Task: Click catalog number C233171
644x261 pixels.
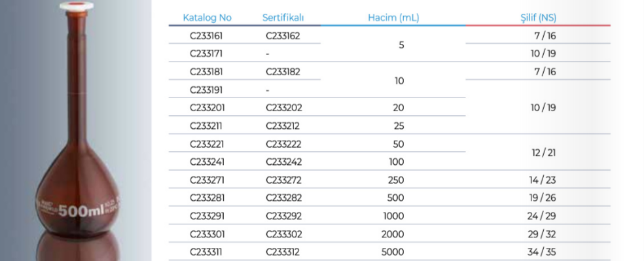Action: click(x=206, y=54)
